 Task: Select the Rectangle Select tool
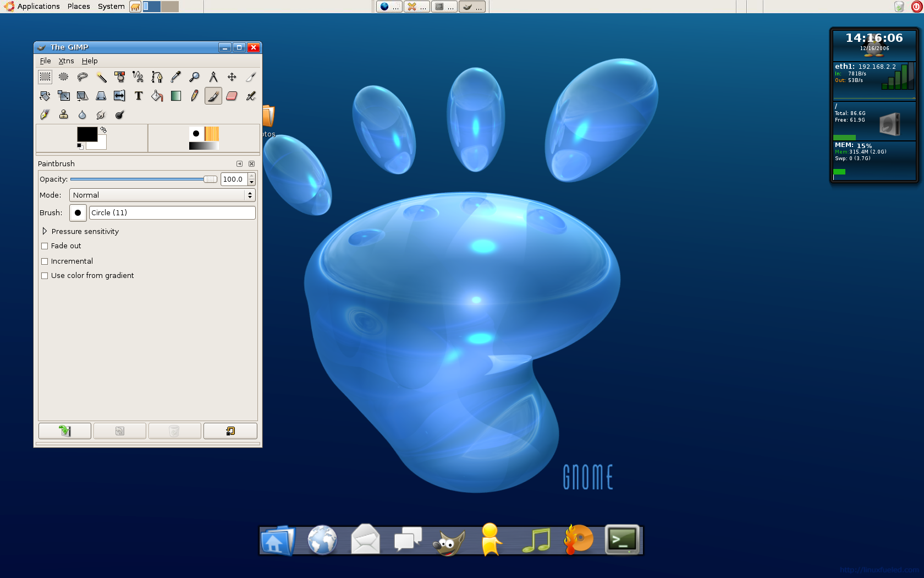tap(45, 77)
